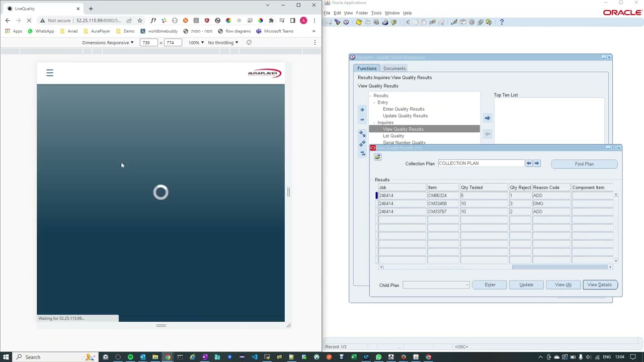The height and width of the screenshot is (362, 644).
Task: Click the Collection Plan input field
Action: pyautogui.click(x=481, y=163)
